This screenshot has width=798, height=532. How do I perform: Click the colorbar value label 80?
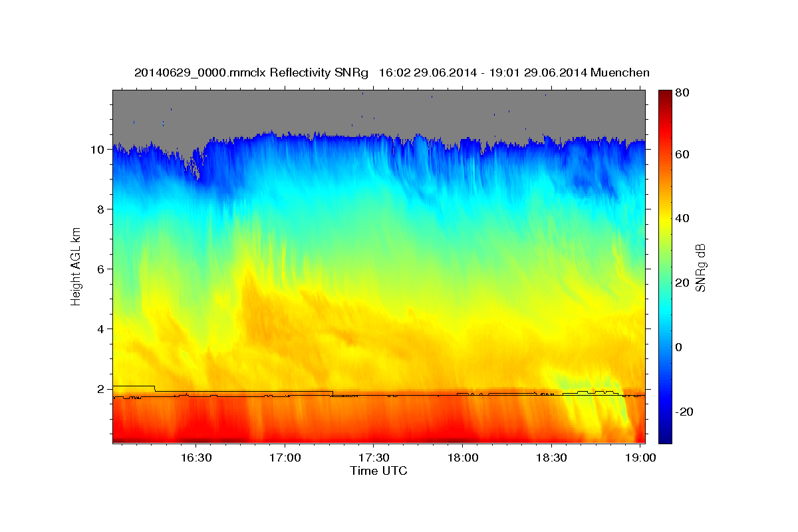pos(682,94)
